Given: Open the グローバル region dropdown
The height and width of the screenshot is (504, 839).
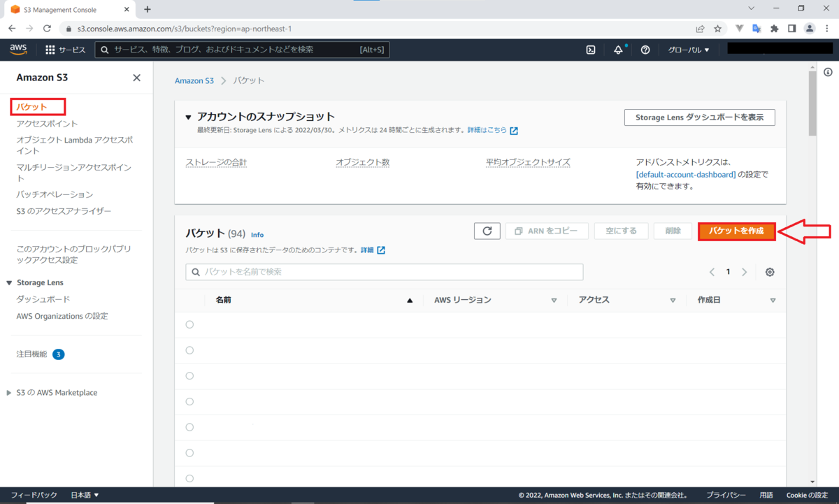Looking at the screenshot, I should click(x=689, y=50).
